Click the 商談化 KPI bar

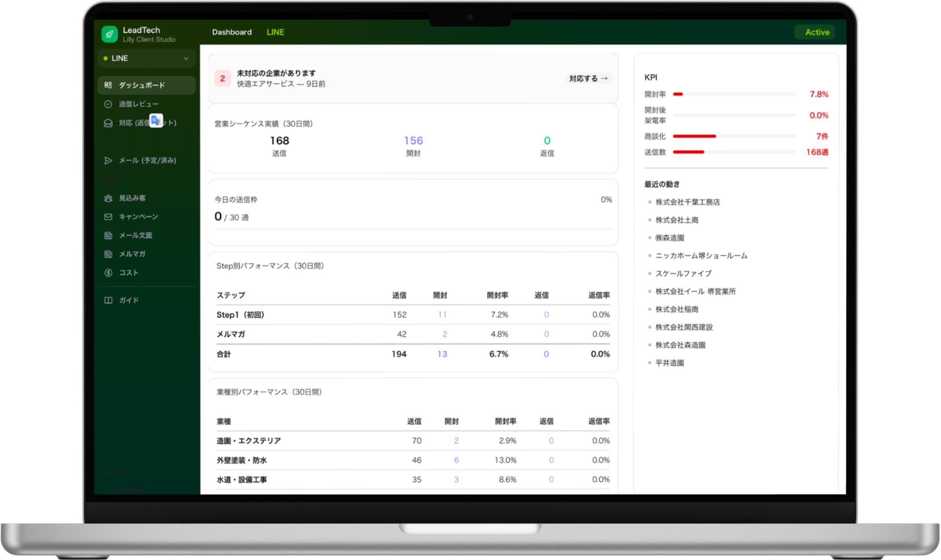734,136
